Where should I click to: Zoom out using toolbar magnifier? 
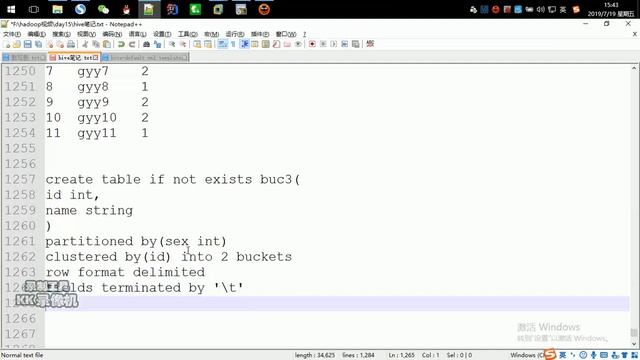click(x=183, y=44)
